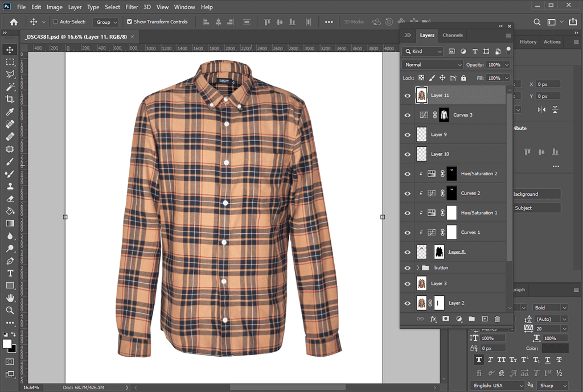Open Layers panel menu button

(x=508, y=35)
